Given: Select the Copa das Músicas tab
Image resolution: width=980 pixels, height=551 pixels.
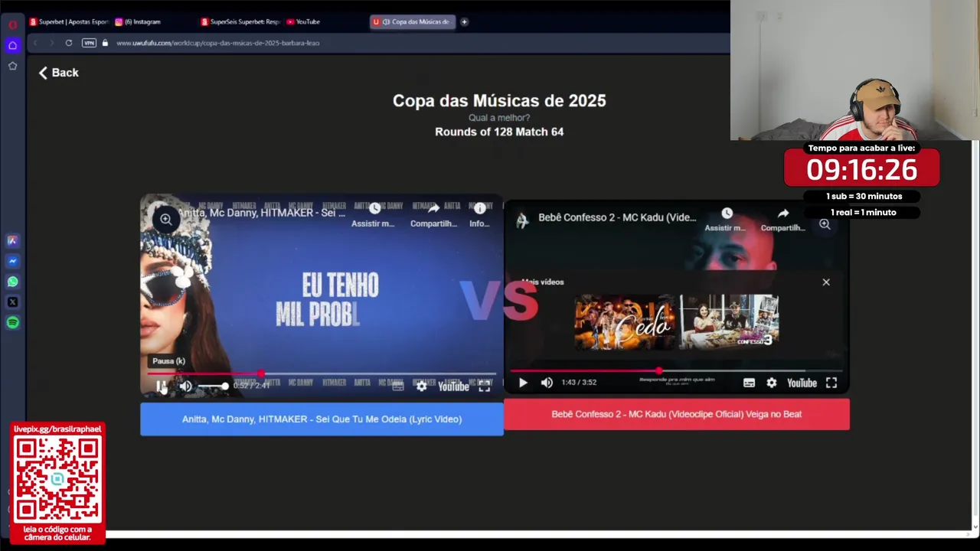Looking at the screenshot, I should pos(413,21).
